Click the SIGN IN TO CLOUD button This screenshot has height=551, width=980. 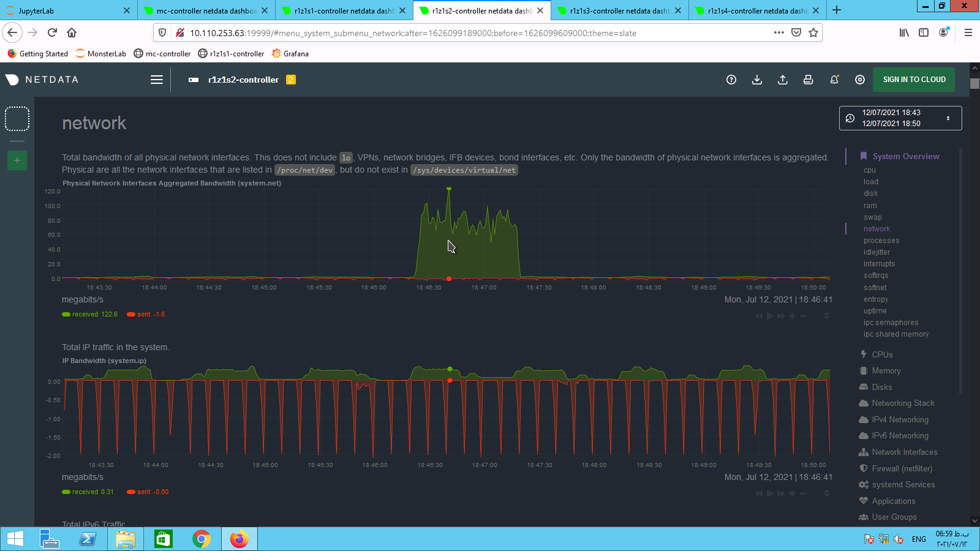(x=914, y=80)
